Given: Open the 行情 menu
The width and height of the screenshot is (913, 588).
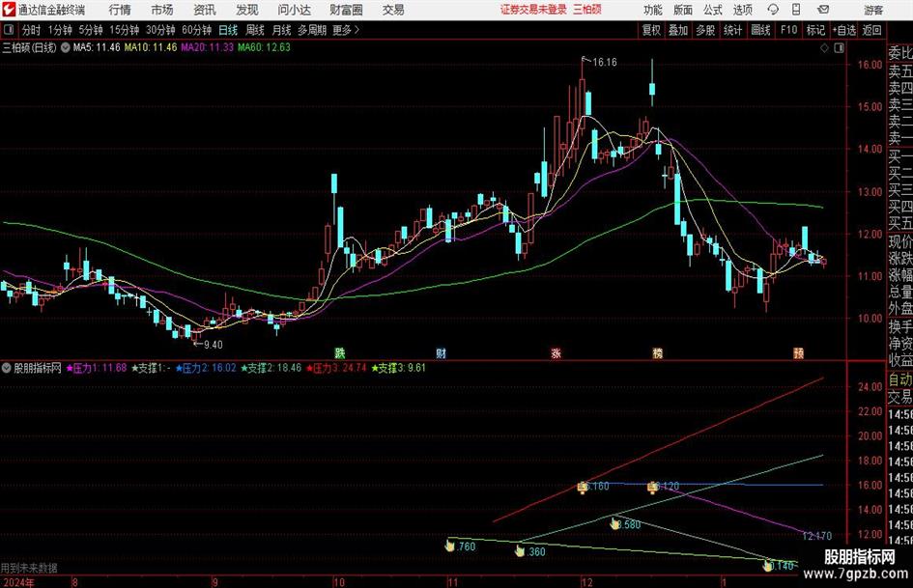Looking at the screenshot, I should click(x=120, y=10).
